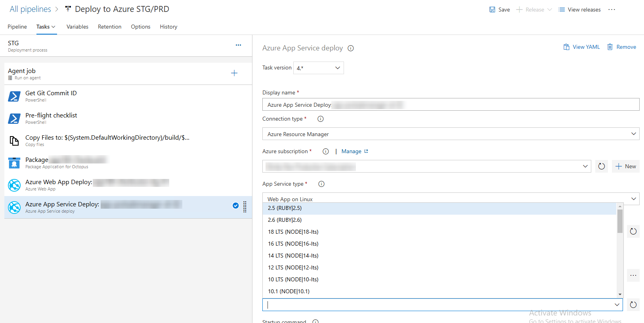Open the Task version dropdown
This screenshot has height=323, width=644.
[319, 68]
